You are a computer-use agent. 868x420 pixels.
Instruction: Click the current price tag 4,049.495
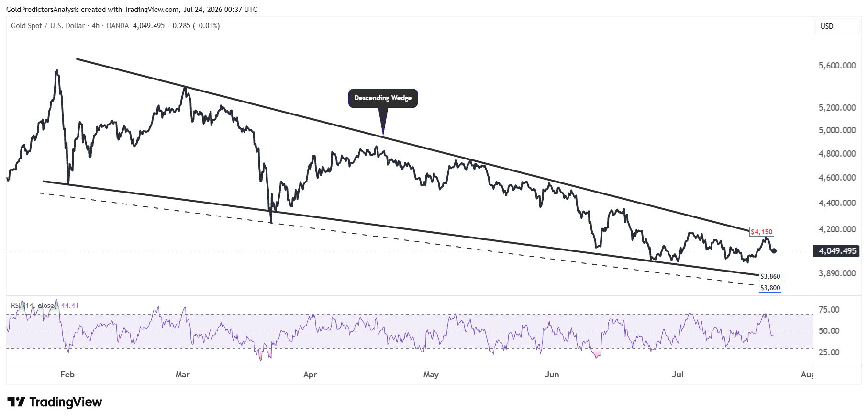837,251
